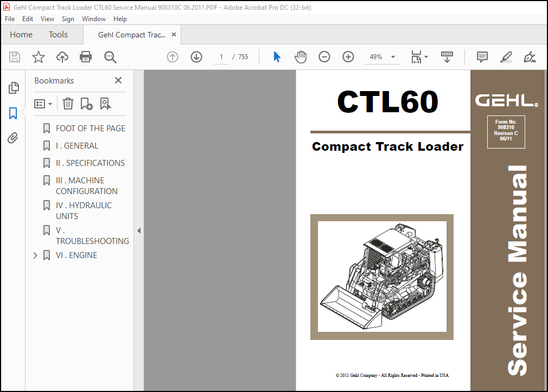Open the zoom level dropdown arrow
548x392 pixels.
(393, 57)
